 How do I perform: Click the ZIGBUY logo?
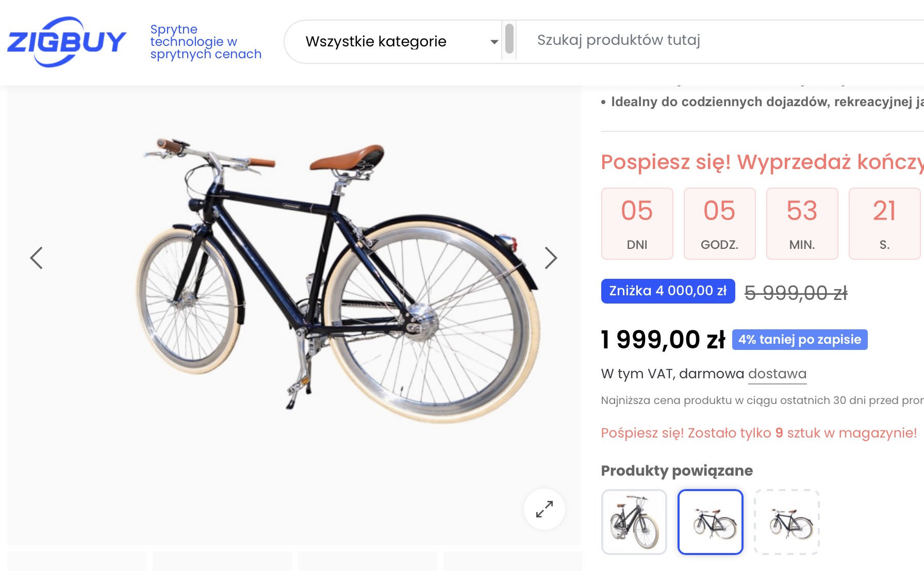point(67,42)
